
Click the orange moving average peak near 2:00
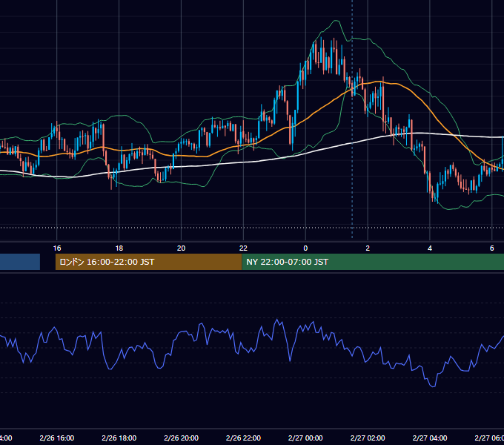[x=379, y=82]
